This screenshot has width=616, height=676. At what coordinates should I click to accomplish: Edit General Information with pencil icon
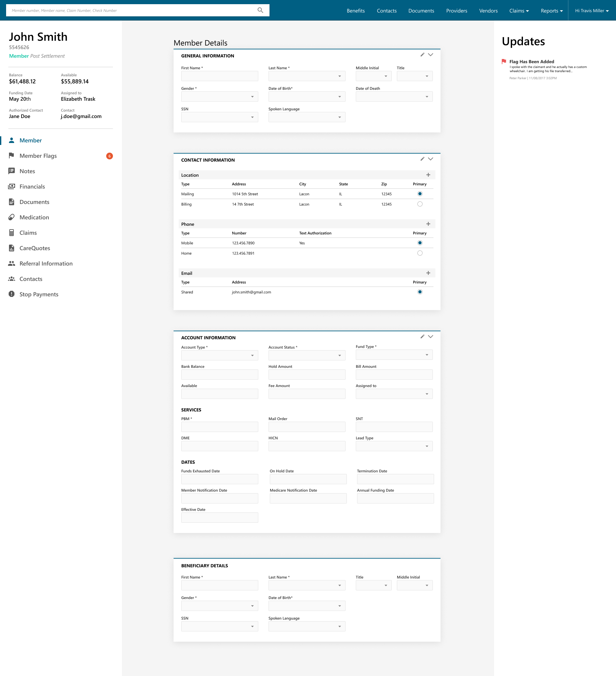[423, 55]
